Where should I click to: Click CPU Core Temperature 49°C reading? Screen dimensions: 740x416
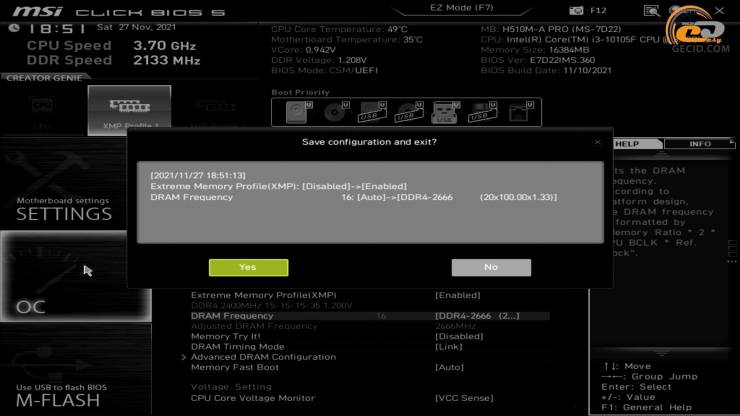[339, 29]
